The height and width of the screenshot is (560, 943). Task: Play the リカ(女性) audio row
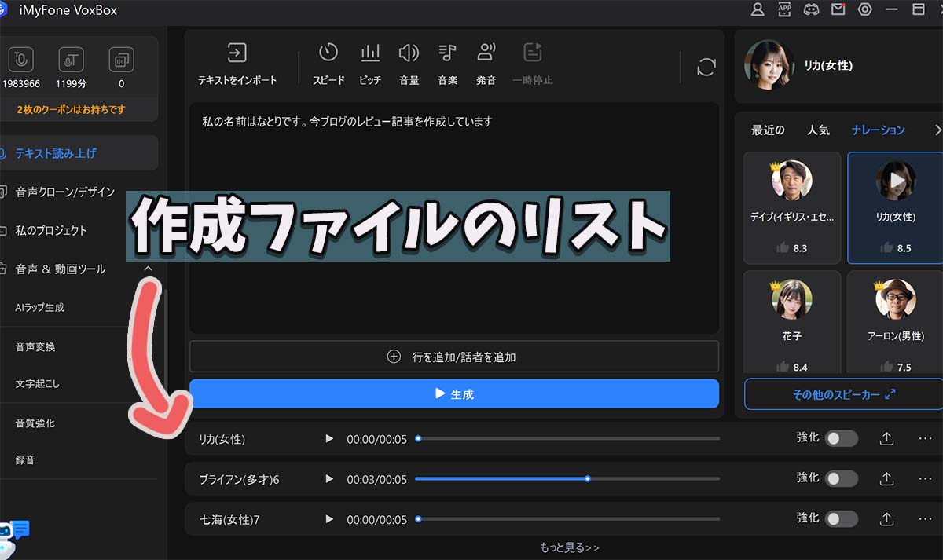[329, 439]
